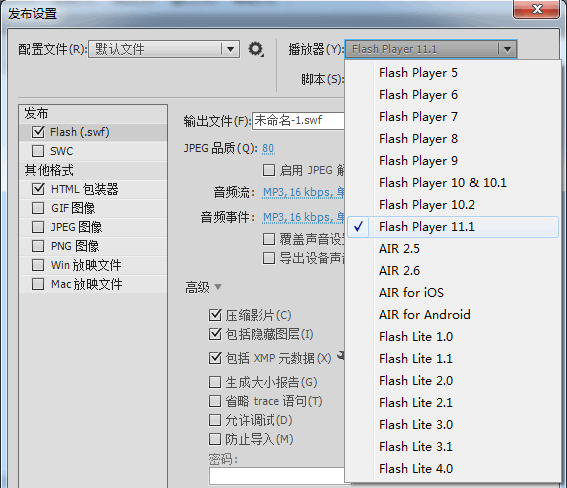Open profile options gear icon
This screenshot has height=488, width=567.
tap(256, 49)
